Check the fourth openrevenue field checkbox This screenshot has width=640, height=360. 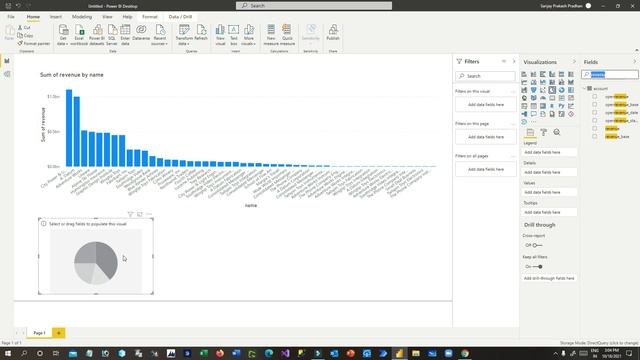595,120
